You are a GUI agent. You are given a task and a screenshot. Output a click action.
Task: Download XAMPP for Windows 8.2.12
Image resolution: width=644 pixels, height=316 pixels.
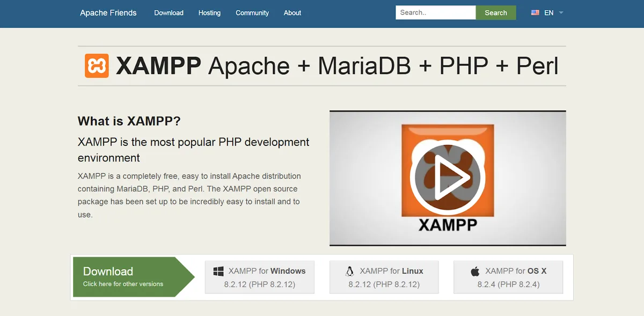click(x=260, y=277)
